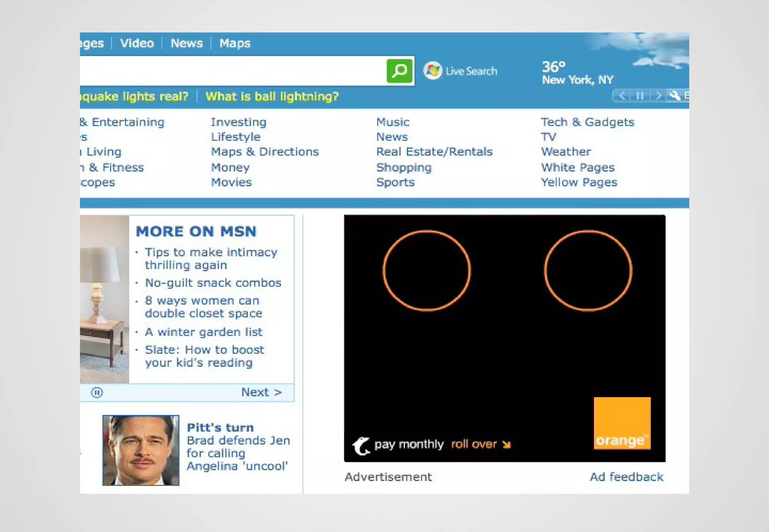Screen dimensions: 769x532
Task: Pause the More on MSN slideshow
Action: (97, 392)
